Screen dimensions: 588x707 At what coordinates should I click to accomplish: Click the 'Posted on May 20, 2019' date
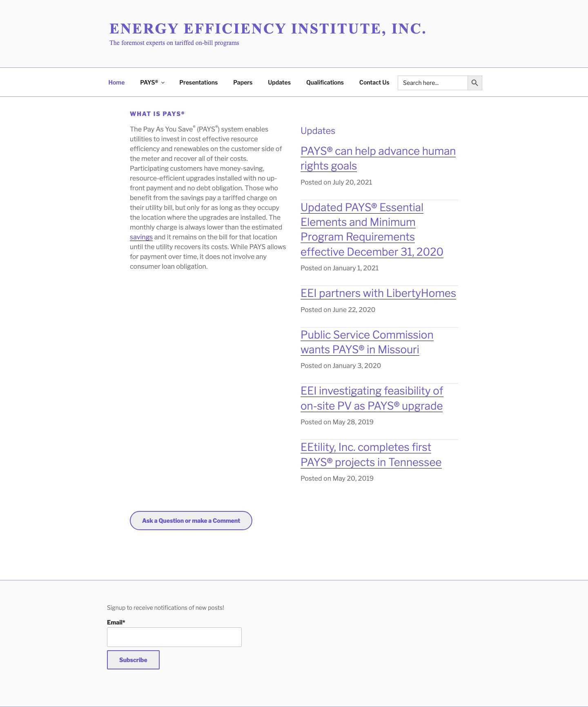click(337, 478)
